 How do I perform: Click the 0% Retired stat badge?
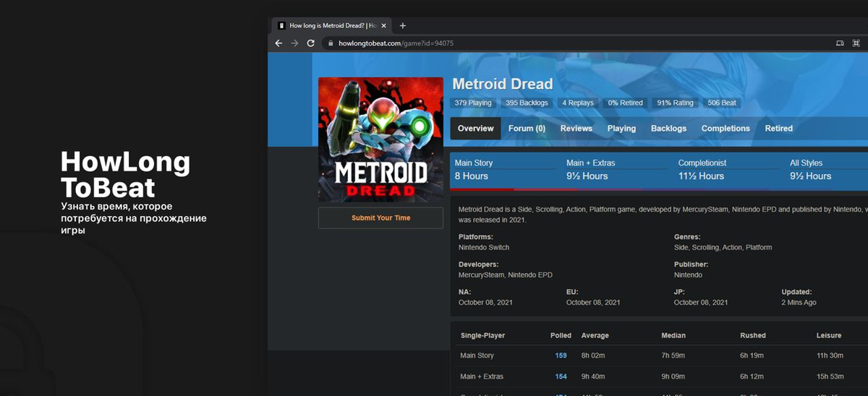pos(625,103)
